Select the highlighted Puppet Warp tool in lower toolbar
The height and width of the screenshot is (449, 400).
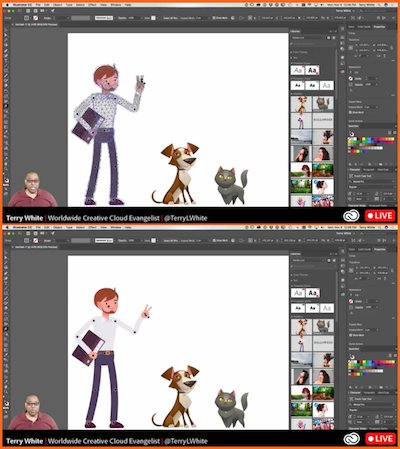(x=6, y=329)
